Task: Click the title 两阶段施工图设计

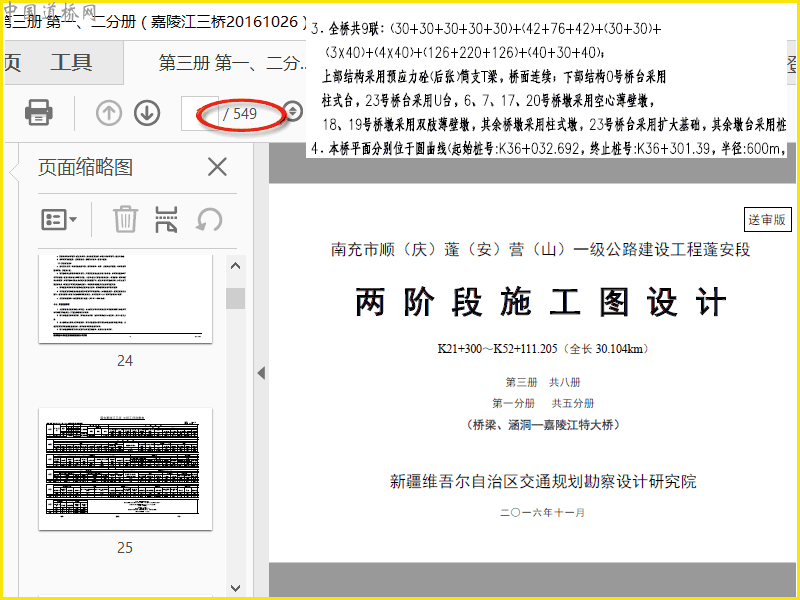Action: tap(540, 302)
